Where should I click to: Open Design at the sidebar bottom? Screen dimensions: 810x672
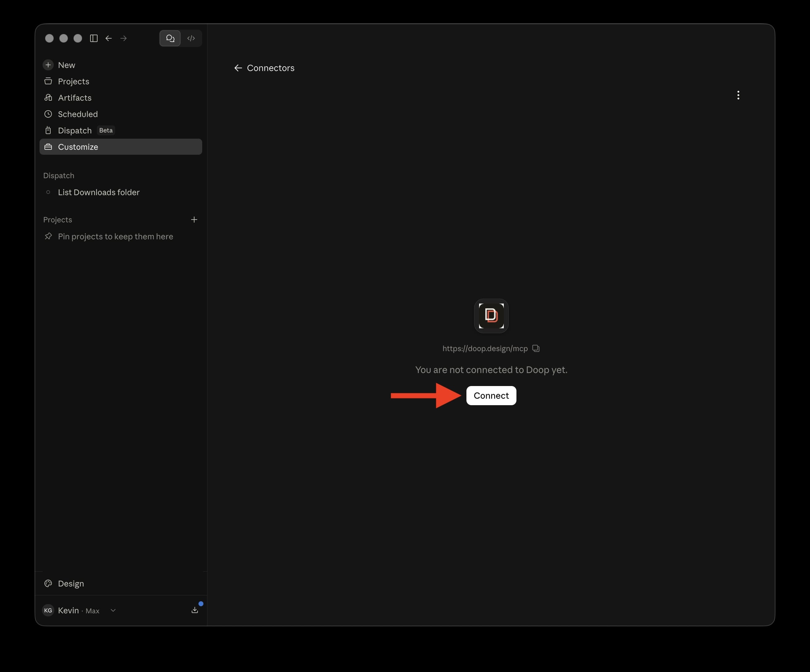pyautogui.click(x=121, y=584)
